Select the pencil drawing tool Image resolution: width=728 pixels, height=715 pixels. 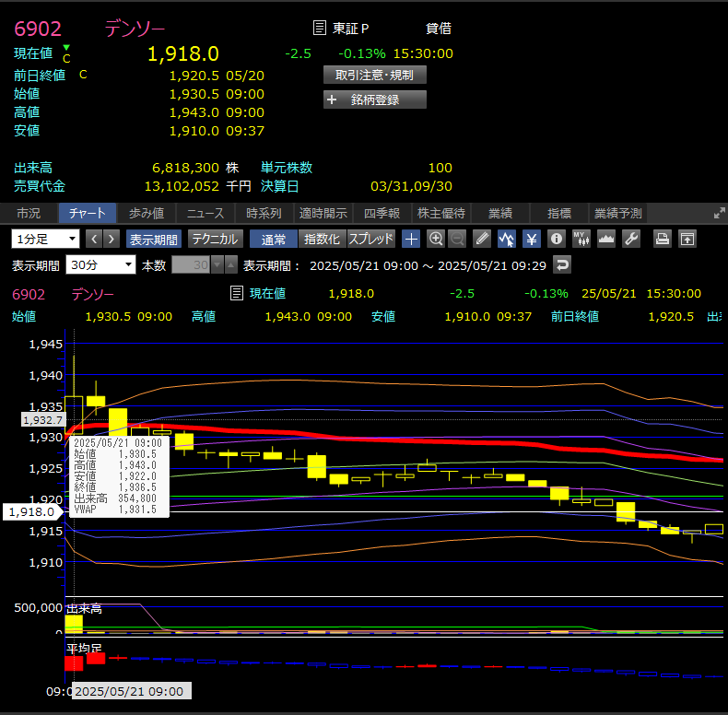(482, 240)
